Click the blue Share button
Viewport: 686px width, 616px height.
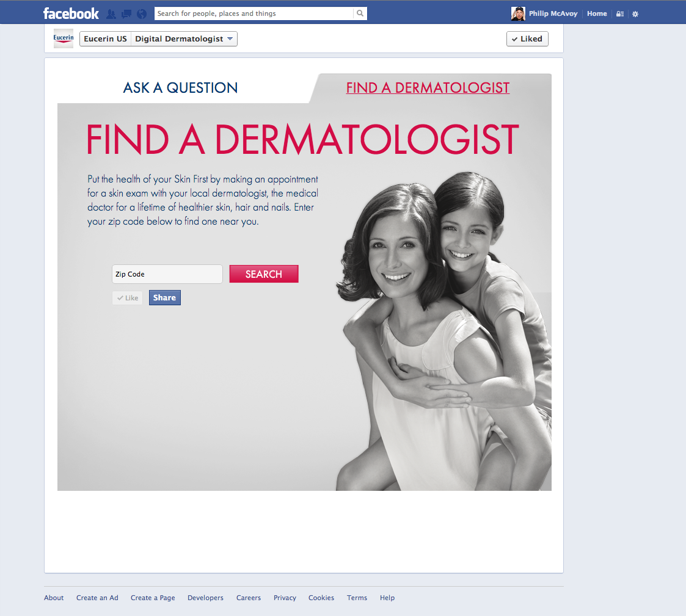[x=164, y=298]
